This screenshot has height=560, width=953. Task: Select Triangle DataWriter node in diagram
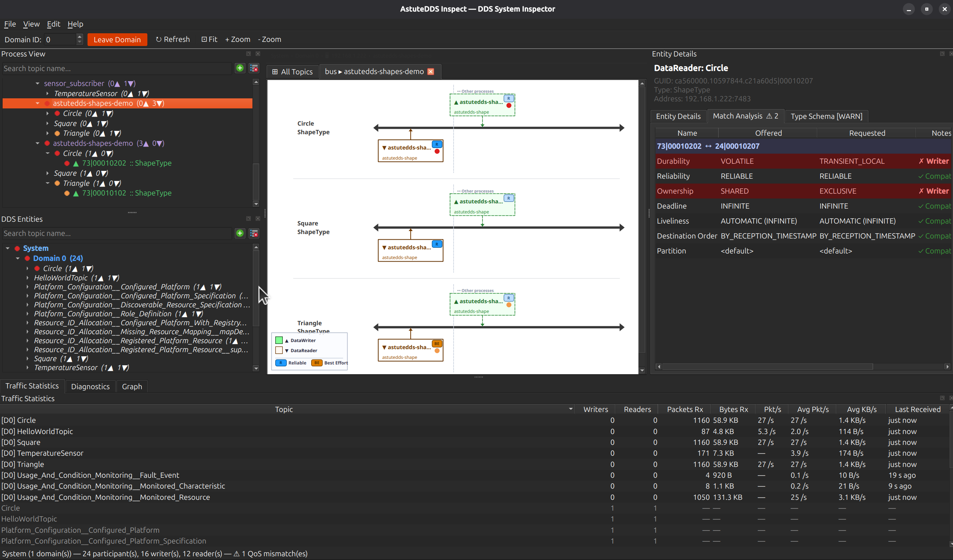tap(482, 304)
